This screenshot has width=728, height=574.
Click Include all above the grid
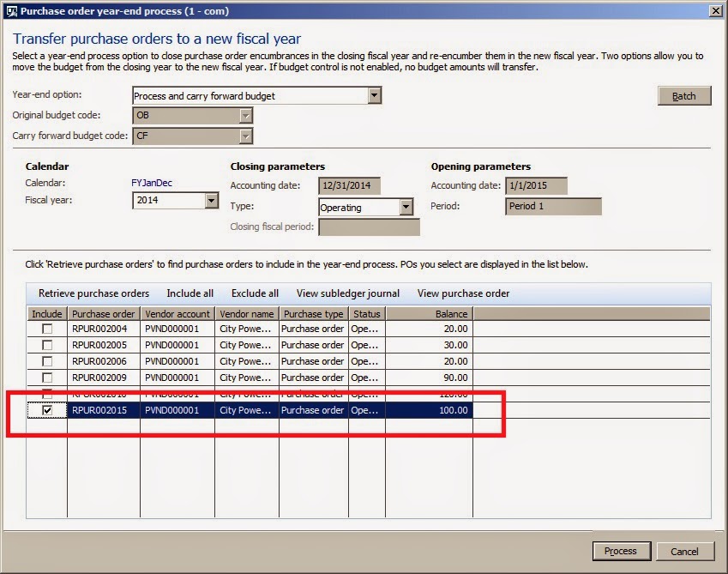(x=190, y=293)
